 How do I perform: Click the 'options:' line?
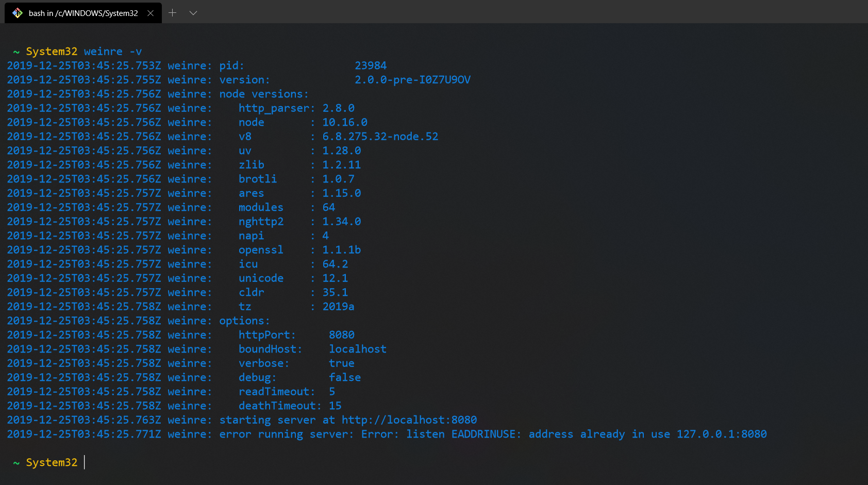click(244, 321)
